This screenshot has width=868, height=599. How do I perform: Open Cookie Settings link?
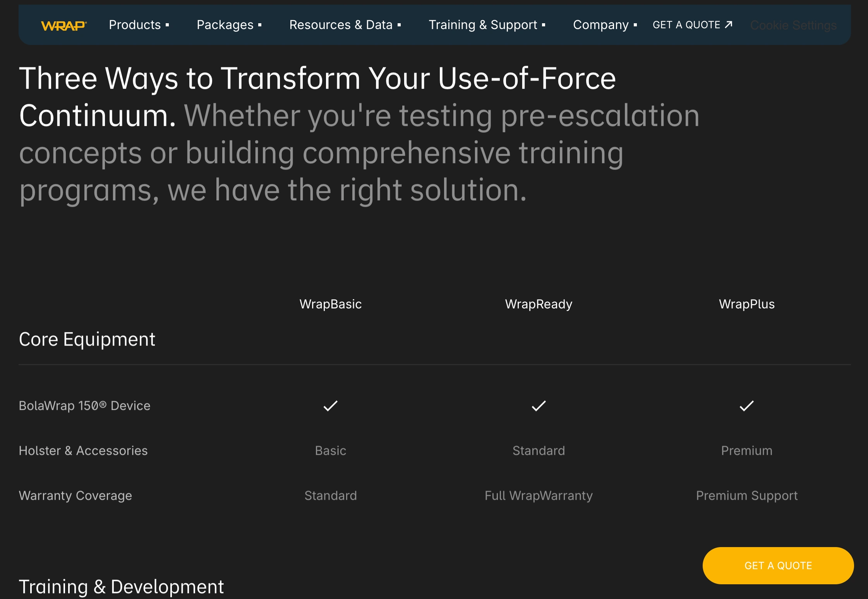(x=793, y=25)
